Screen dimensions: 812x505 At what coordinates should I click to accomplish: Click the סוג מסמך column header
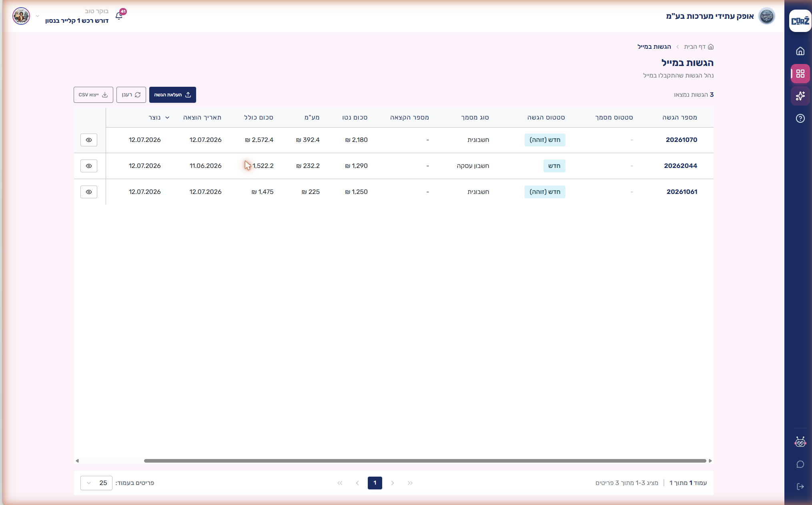click(475, 118)
